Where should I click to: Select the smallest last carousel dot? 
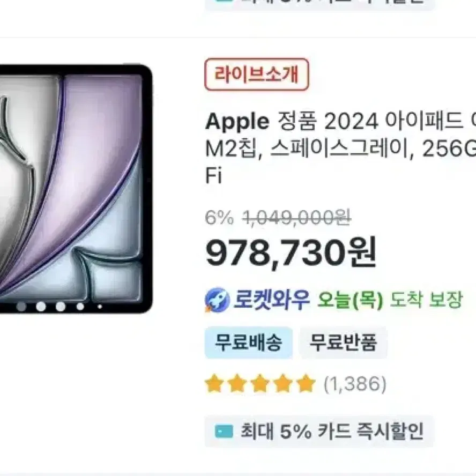pyautogui.click(x=100, y=307)
